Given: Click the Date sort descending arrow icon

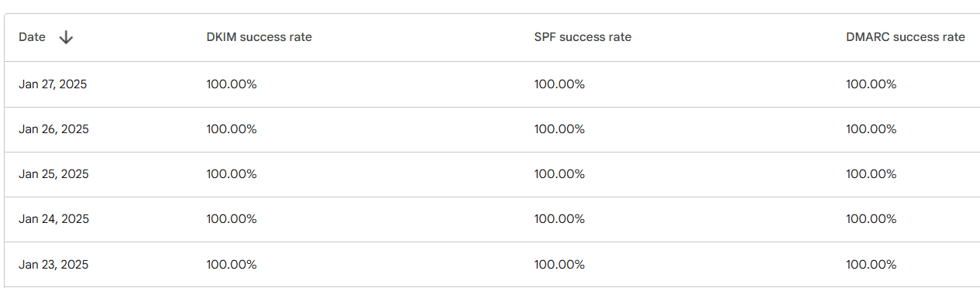Looking at the screenshot, I should point(66,37).
